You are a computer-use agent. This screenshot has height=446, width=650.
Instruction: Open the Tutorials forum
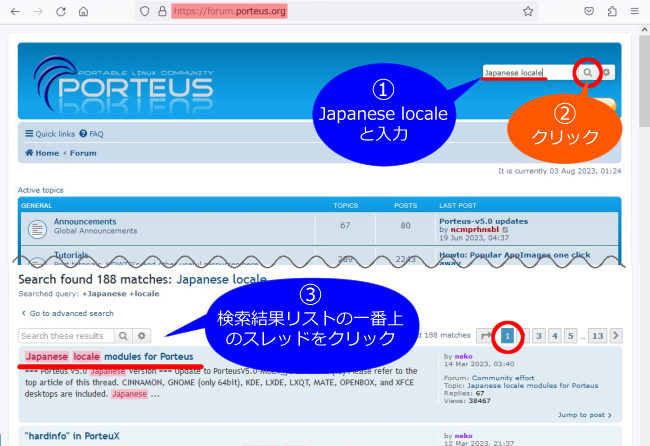[71, 255]
